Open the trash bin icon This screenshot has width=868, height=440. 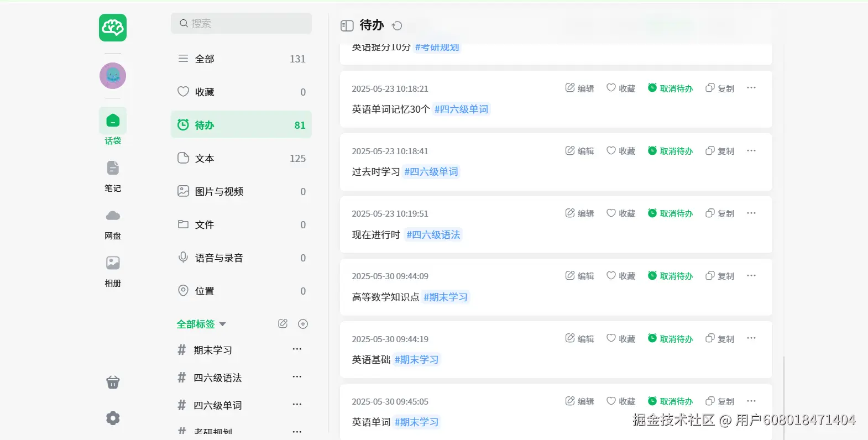click(x=113, y=383)
